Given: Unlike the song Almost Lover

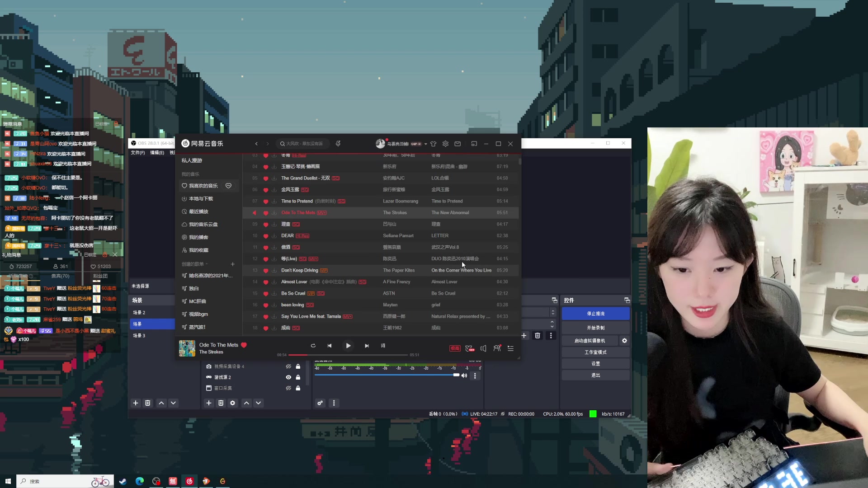Looking at the screenshot, I should [x=265, y=282].
